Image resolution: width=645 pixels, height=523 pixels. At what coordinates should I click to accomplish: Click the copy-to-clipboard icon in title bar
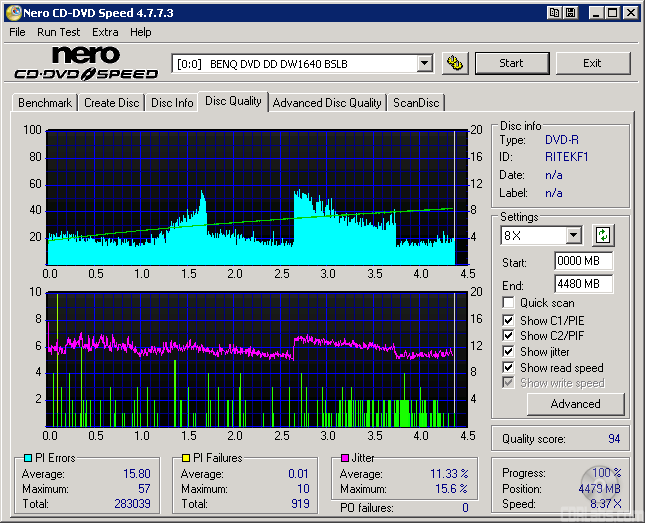tap(554, 13)
